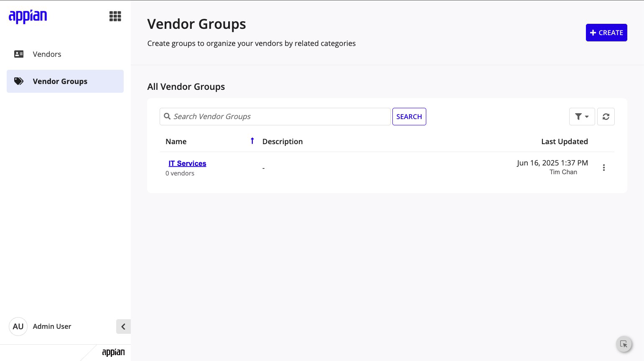Click the ascending sort arrow on Name
Image resolution: width=644 pixels, height=361 pixels.
pos(252,141)
